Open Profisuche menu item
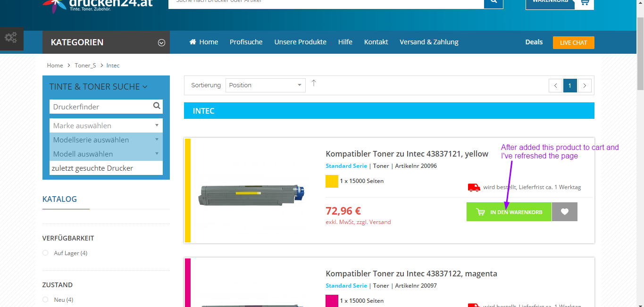Image resolution: width=644 pixels, height=307 pixels. tap(246, 42)
